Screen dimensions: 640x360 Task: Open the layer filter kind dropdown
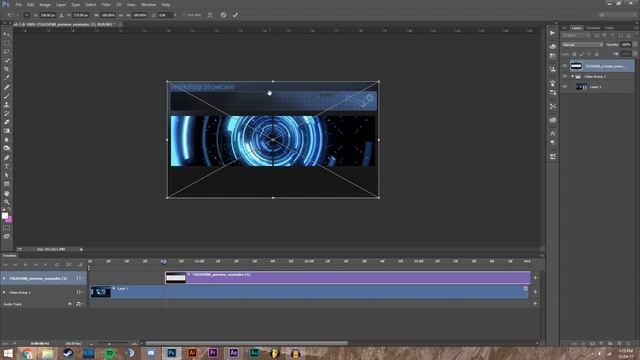[577, 36]
